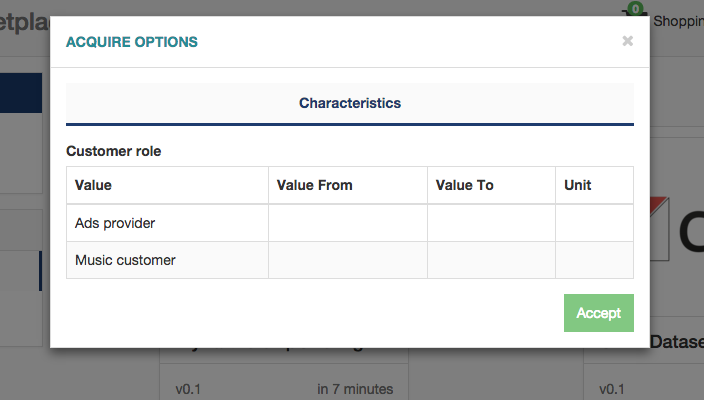This screenshot has height=400, width=704.
Task: Click the Customer role heading
Action: coord(114,151)
